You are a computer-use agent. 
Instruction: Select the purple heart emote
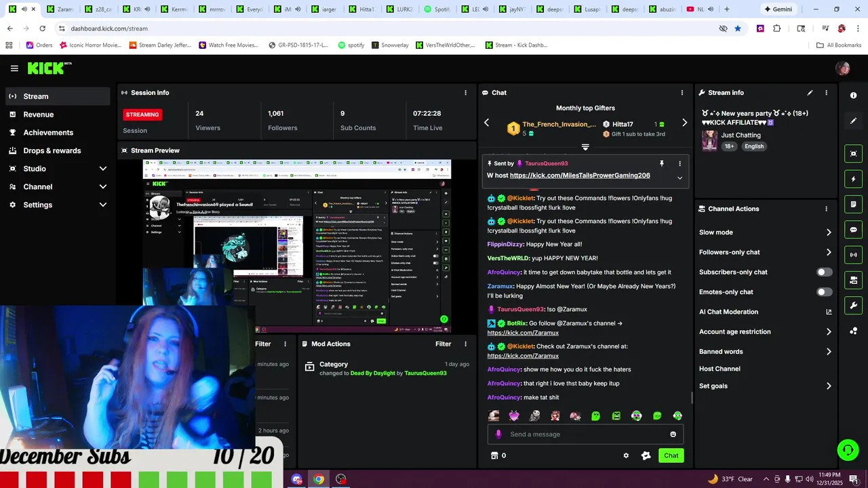click(x=514, y=416)
